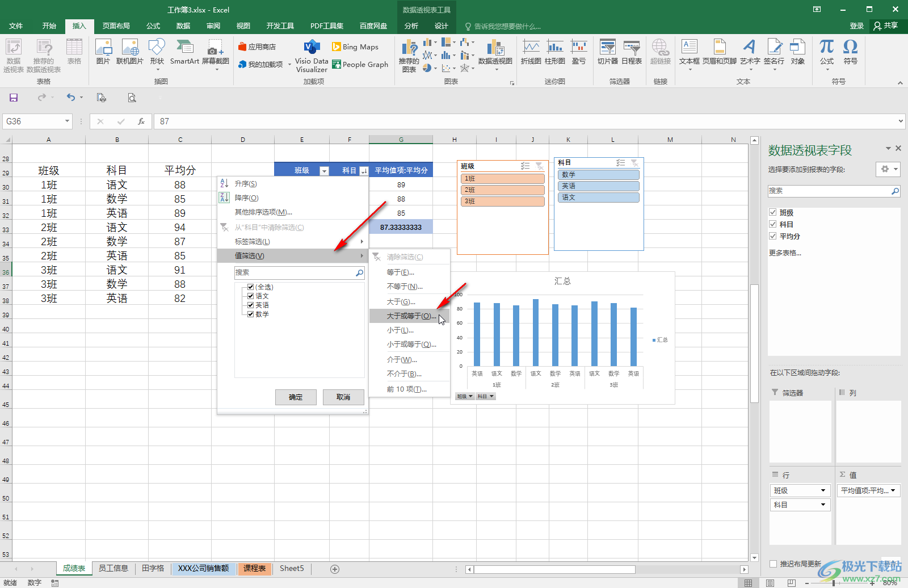Viewport: 908px width, 588px height.
Task: Confirm filter with 确定 button
Action: (296, 397)
